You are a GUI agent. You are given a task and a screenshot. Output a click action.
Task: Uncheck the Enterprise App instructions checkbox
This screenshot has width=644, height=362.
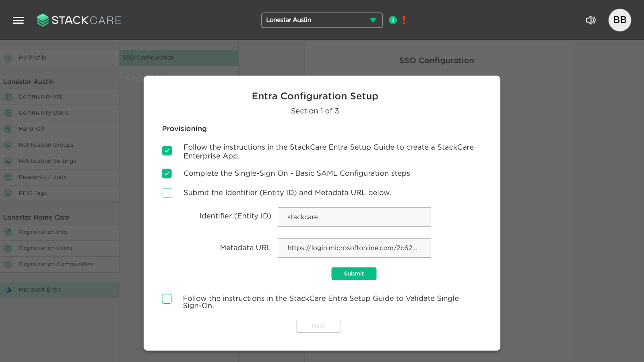point(167,150)
